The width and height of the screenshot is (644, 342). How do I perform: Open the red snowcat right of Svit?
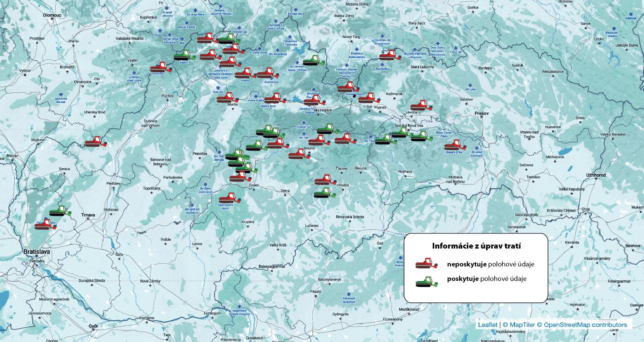click(x=369, y=98)
